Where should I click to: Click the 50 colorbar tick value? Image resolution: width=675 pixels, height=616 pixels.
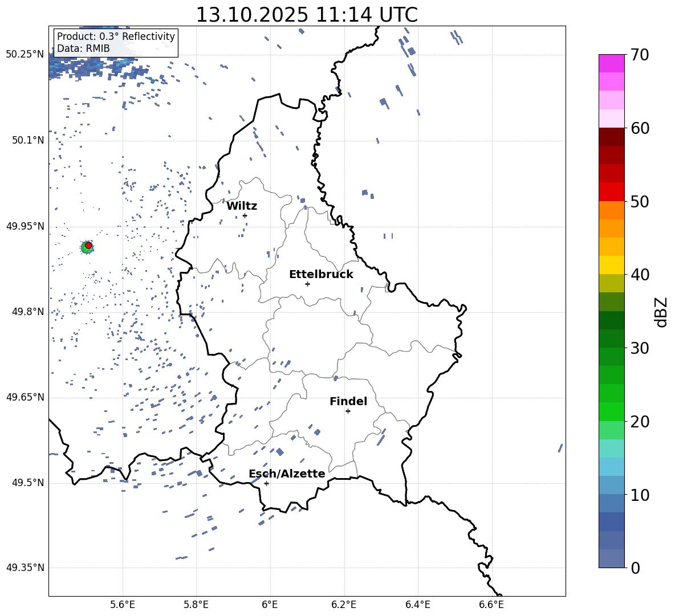pyautogui.click(x=640, y=202)
